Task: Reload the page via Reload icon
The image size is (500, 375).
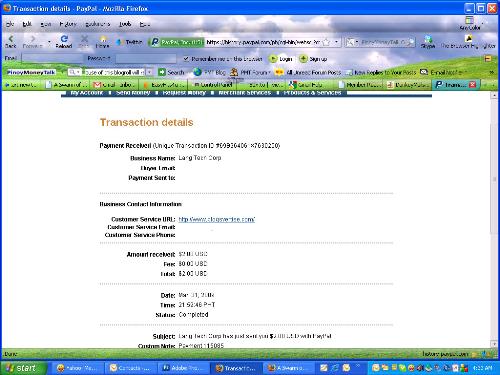Action: (x=64, y=41)
